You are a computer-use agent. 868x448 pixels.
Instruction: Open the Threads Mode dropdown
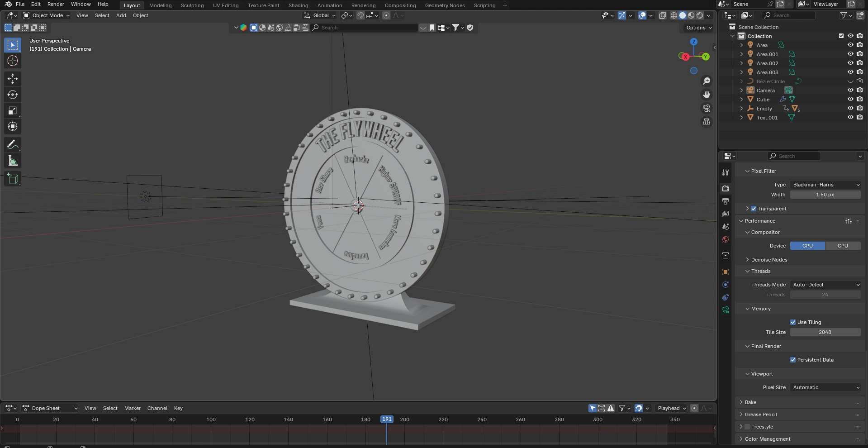point(825,285)
